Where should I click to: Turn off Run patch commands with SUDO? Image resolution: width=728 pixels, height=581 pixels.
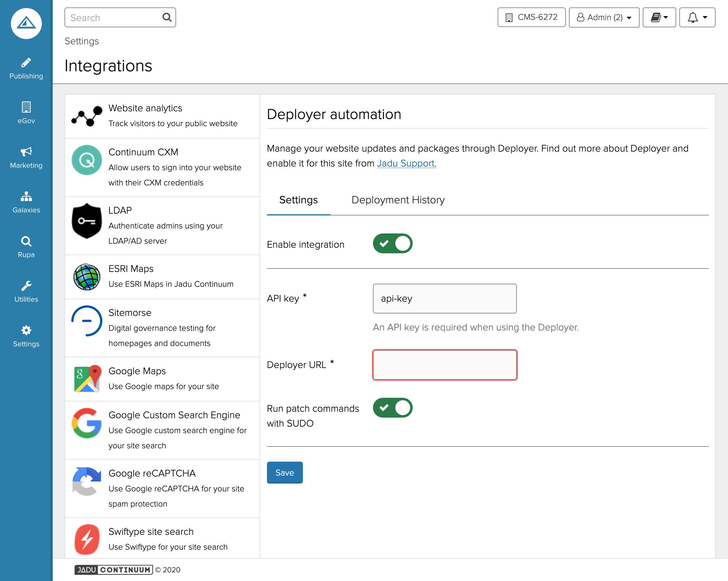tap(392, 407)
